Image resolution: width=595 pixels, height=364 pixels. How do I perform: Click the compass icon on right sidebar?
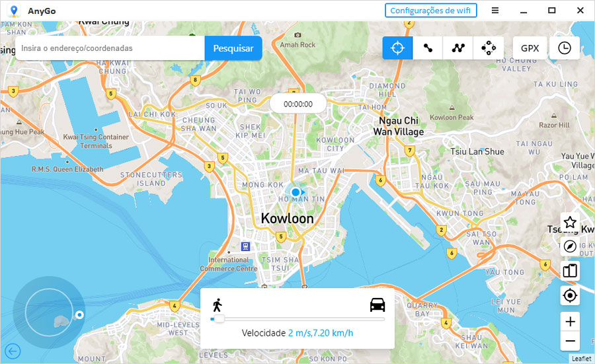[570, 247]
